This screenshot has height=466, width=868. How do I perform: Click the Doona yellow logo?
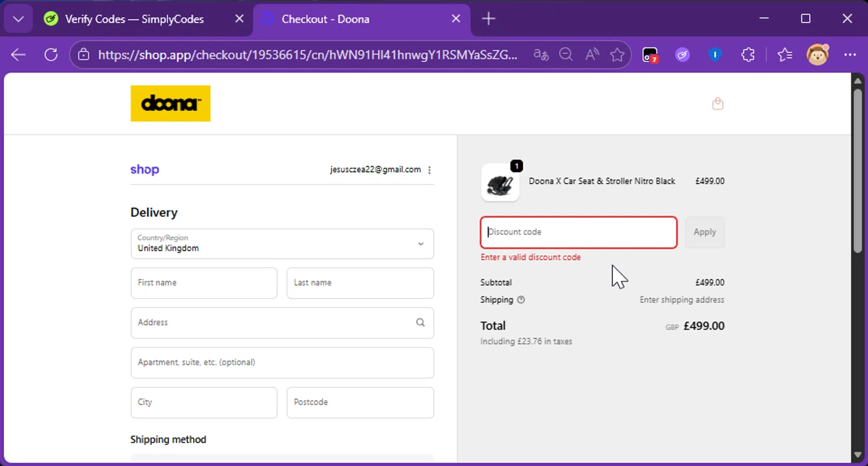click(171, 103)
